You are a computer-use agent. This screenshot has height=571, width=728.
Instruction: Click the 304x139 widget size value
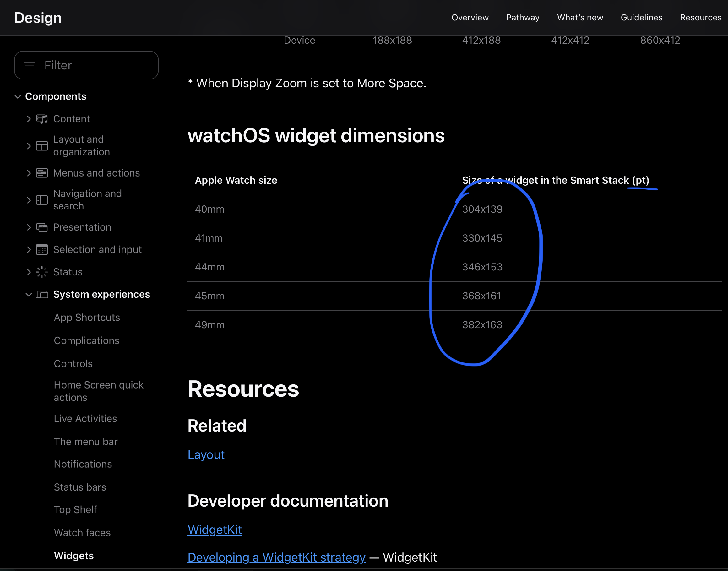(482, 209)
